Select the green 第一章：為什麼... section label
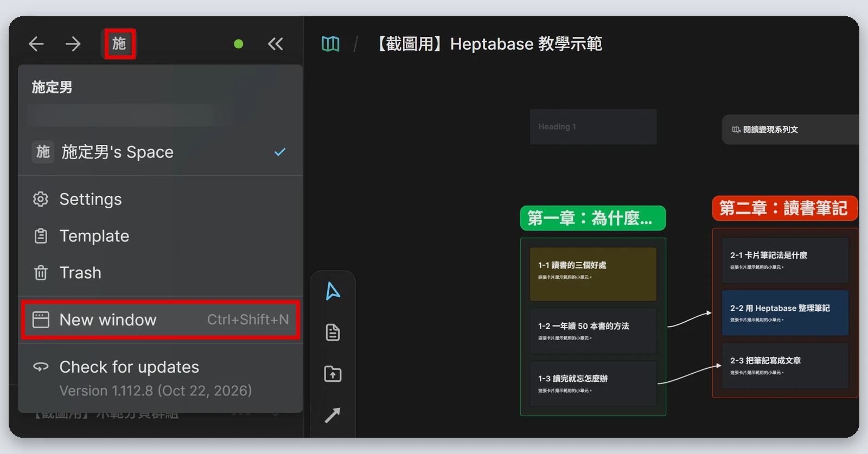 [x=593, y=218]
